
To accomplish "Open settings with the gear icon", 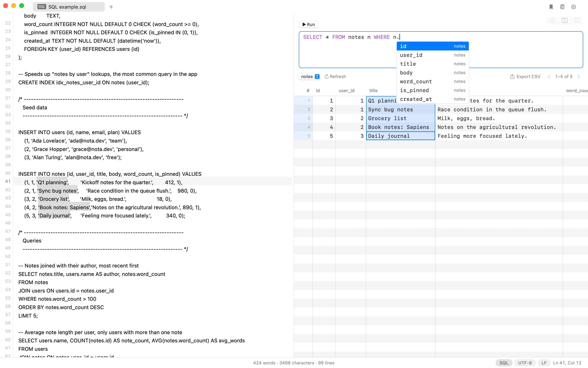I will (x=573, y=7).
